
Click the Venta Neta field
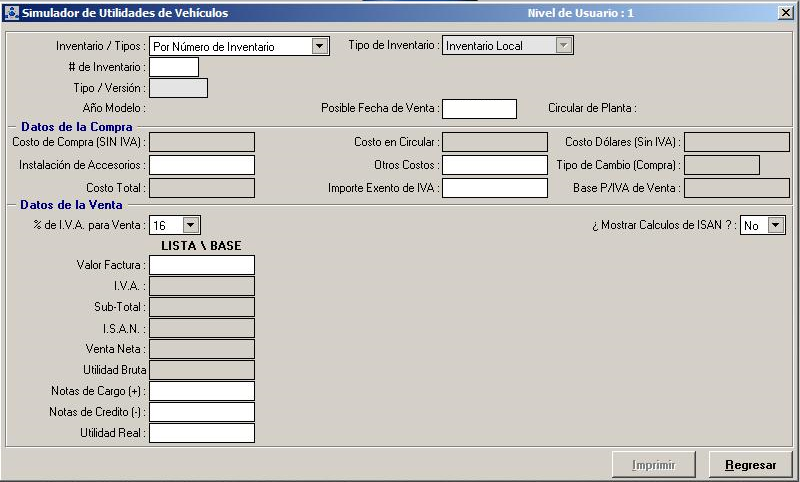coord(202,349)
